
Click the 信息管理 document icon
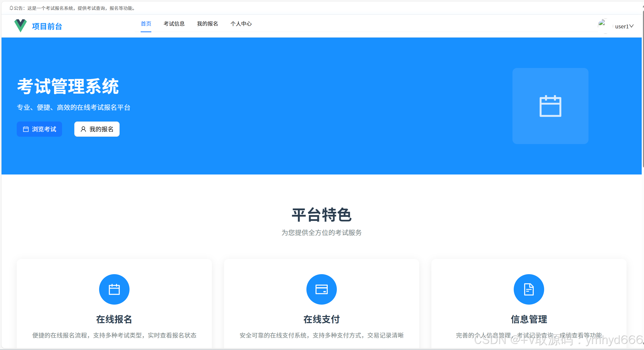(x=529, y=289)
